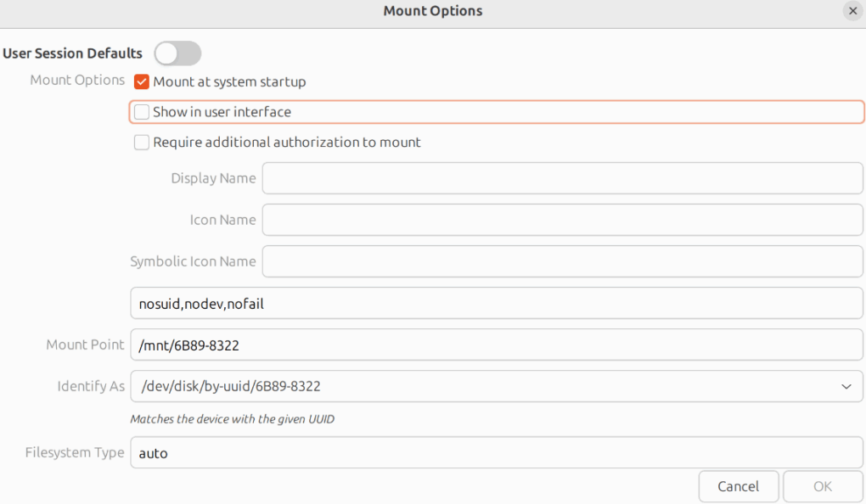Uncheck Mount at system startup

pos(143,82)
